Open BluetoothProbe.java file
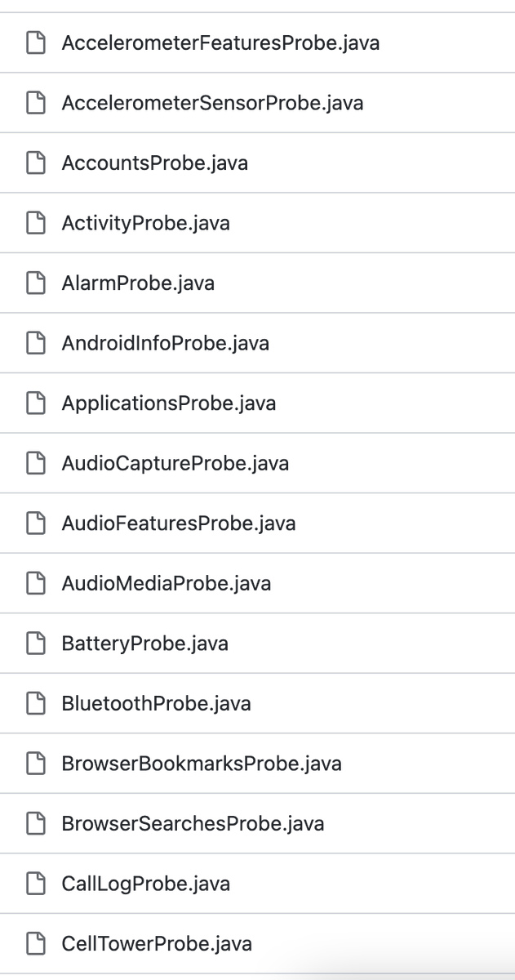 157,703
